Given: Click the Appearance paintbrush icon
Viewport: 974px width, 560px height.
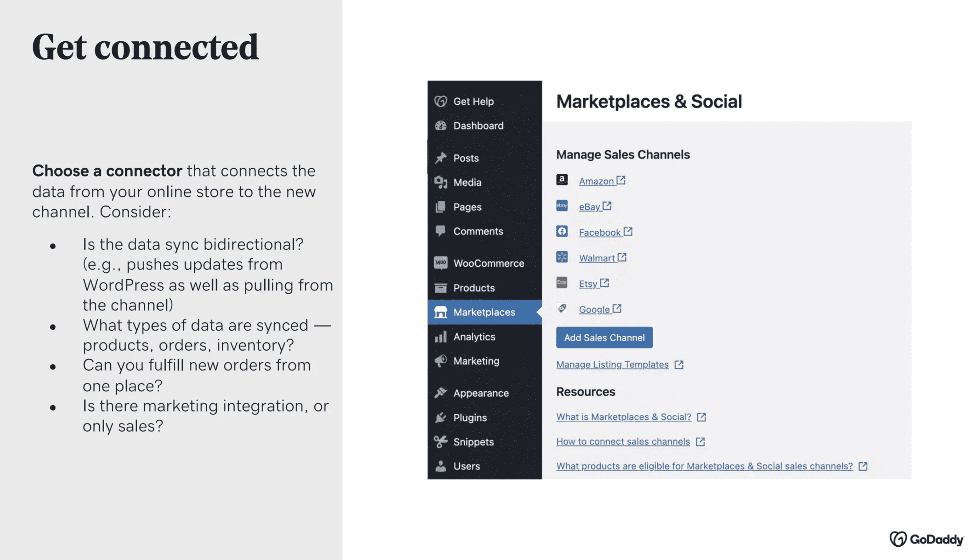Looking at the screenshot, I should pos(440,393).
